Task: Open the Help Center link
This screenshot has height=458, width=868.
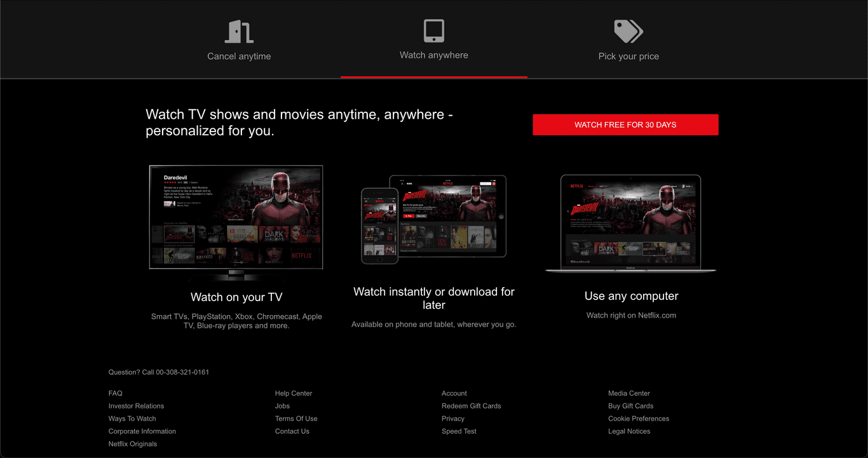Action: point(294,393)
